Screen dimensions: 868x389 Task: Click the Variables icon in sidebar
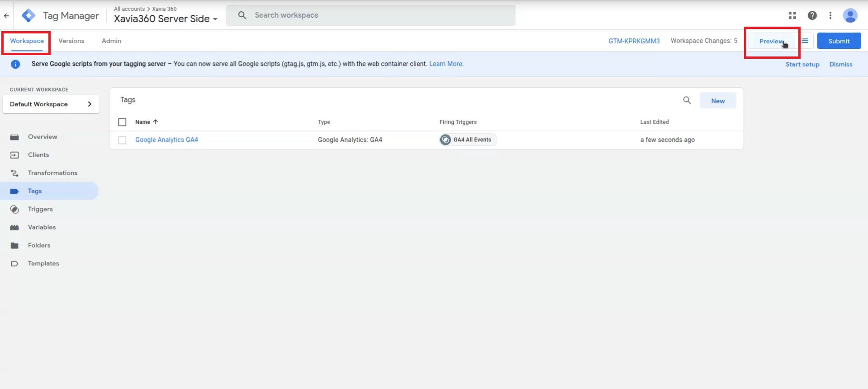(14, 227)
